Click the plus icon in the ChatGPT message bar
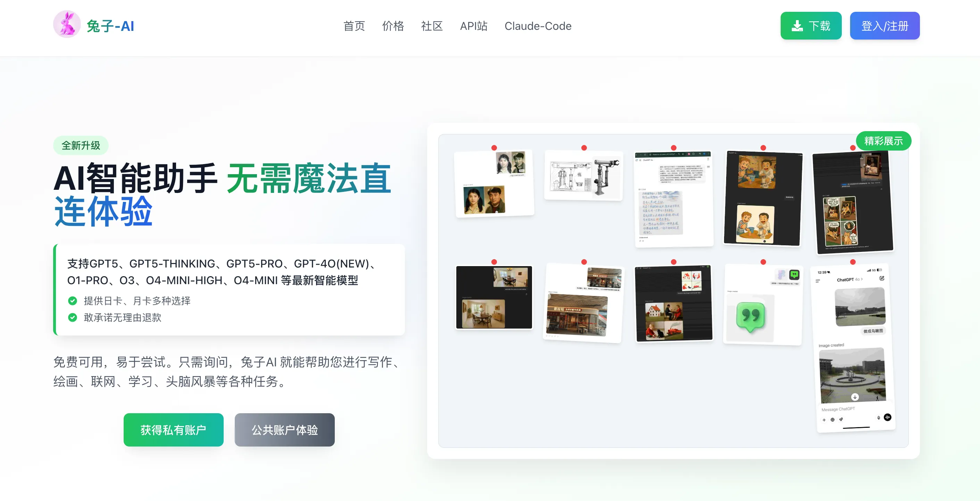The height and width of the screenshot is (501, 980). tap(824, 421)
